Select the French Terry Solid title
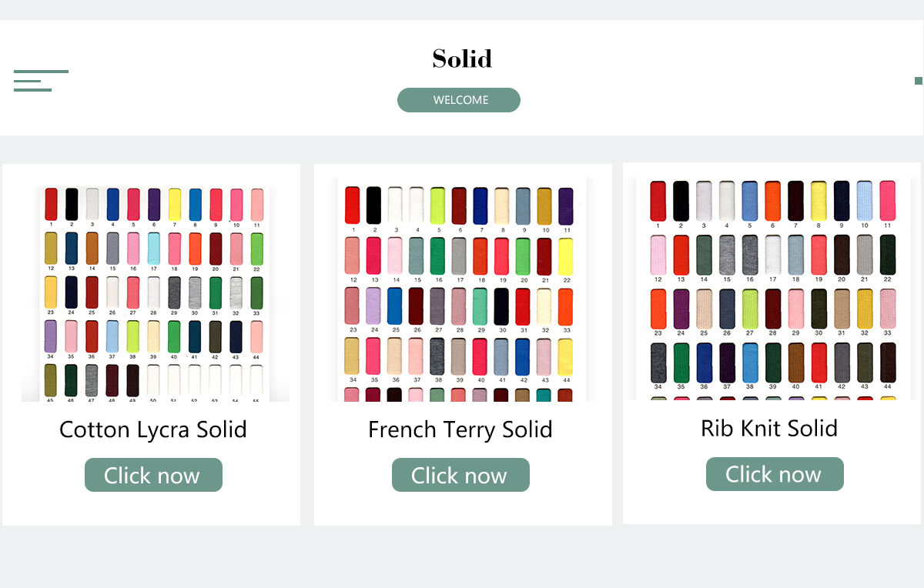Image resolution: width=924 pixels, height=588 pixels. click(x=460, y=429)
